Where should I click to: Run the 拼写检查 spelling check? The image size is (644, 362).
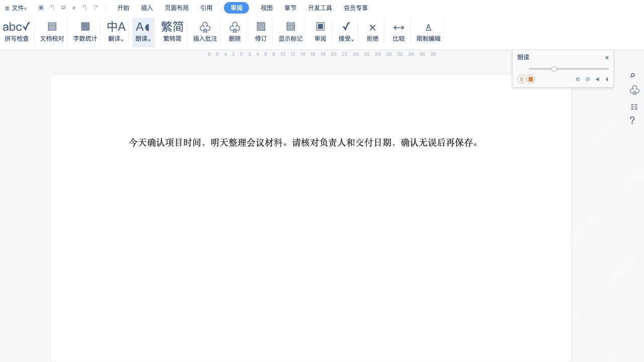pyautogui.click(x=17, y=32)
